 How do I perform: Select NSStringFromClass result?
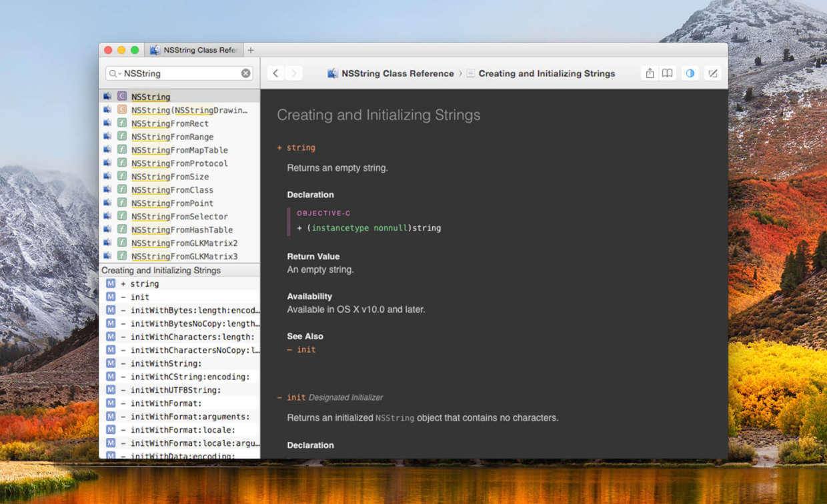179,190
